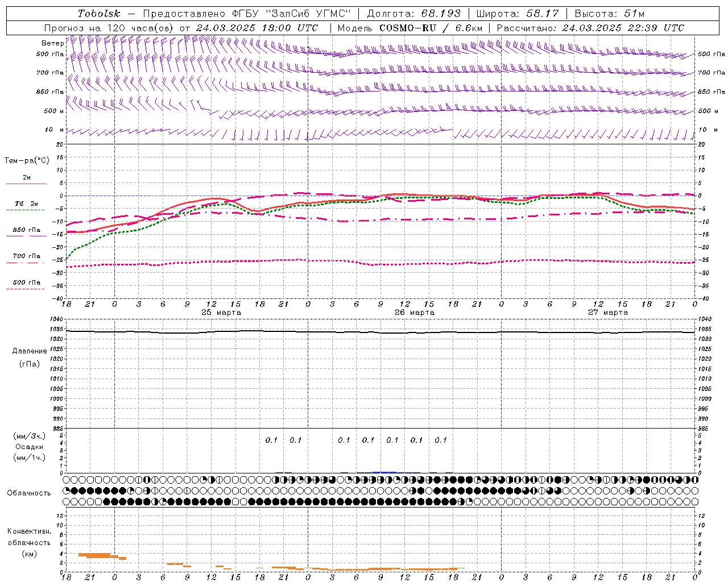Viewport: 728px width, 582px height.
Task: Click the station name Tobolsk in the header
Action: (x=99, y=14)
